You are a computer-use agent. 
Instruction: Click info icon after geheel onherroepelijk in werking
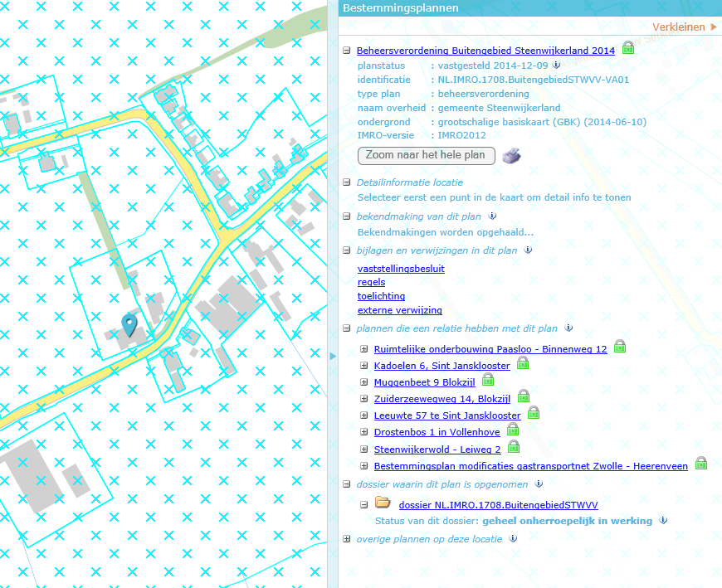pyautogui.click(x=663, y=520)
